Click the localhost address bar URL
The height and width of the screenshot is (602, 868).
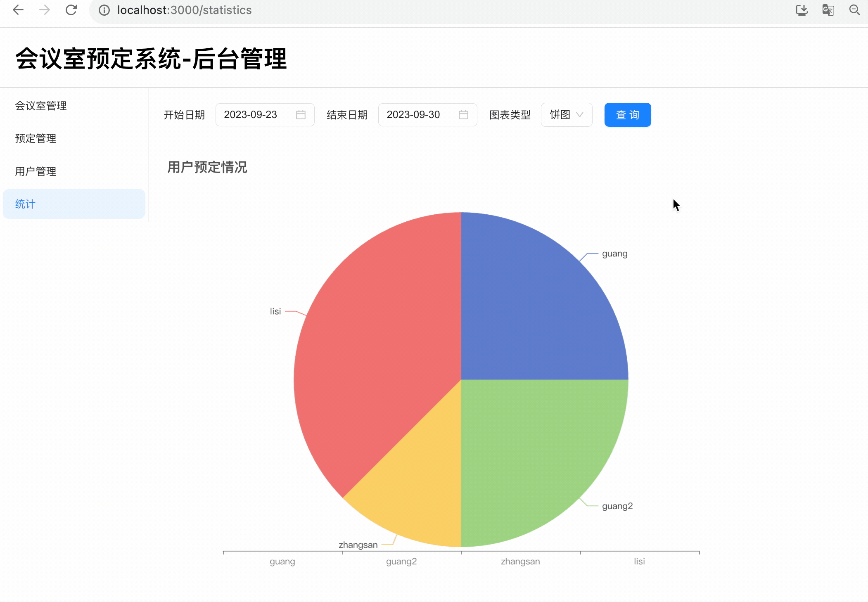[185, 10]
